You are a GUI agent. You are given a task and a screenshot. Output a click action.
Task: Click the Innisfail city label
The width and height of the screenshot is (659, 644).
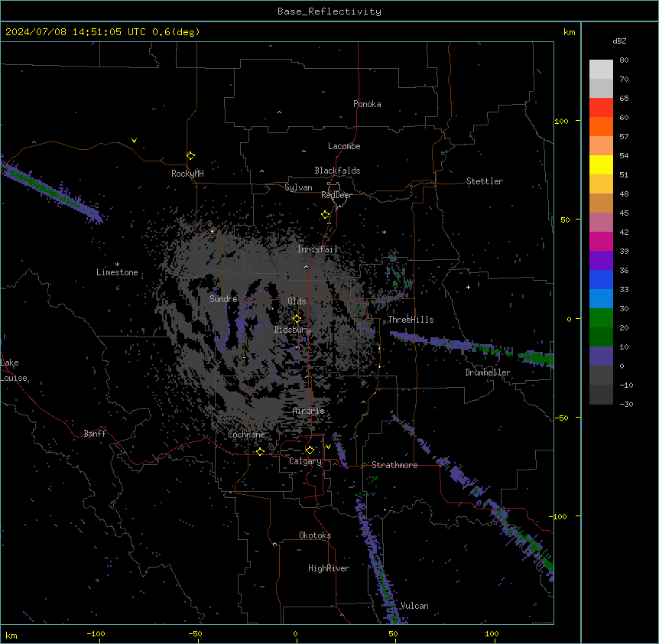317,249
